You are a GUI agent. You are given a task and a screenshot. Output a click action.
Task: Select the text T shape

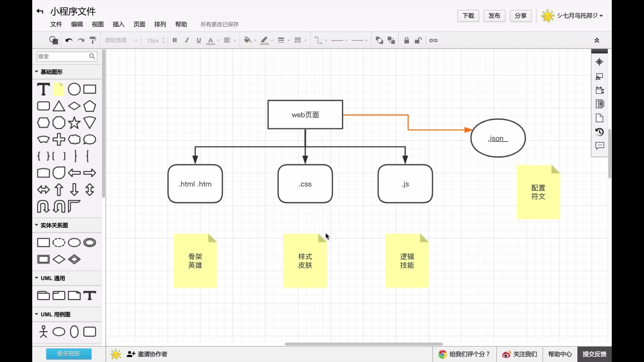pos(43,89)
